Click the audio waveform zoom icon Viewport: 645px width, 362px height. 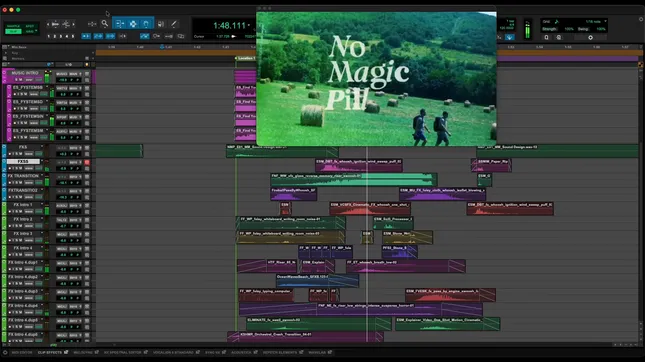click(x=55, y=24)
